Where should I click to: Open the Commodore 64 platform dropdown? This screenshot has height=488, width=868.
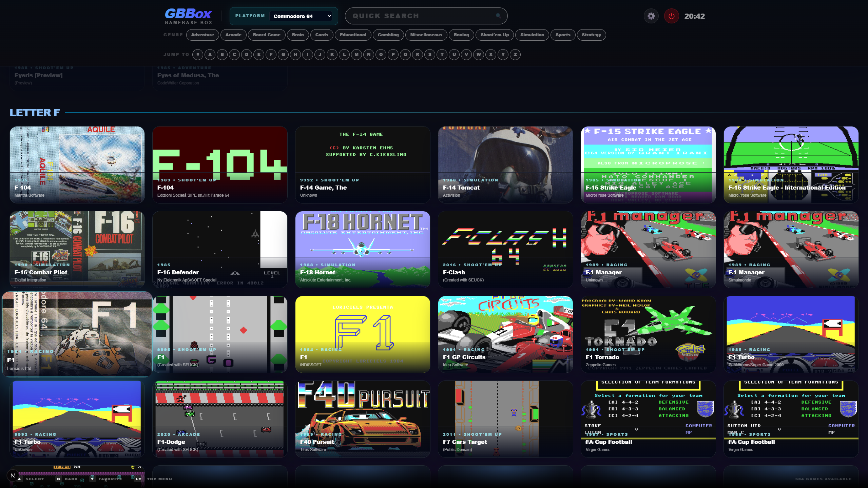pos(301,16)
